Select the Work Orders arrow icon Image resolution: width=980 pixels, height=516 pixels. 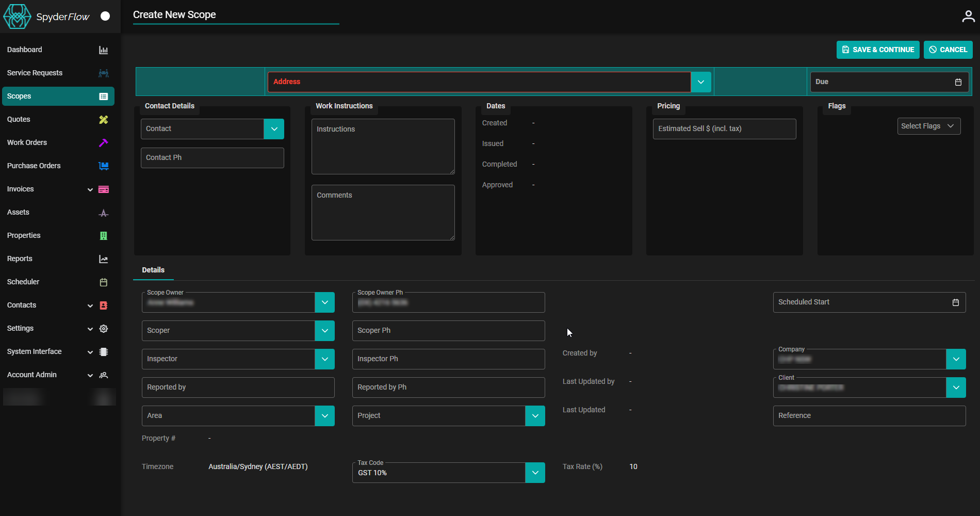103,142
